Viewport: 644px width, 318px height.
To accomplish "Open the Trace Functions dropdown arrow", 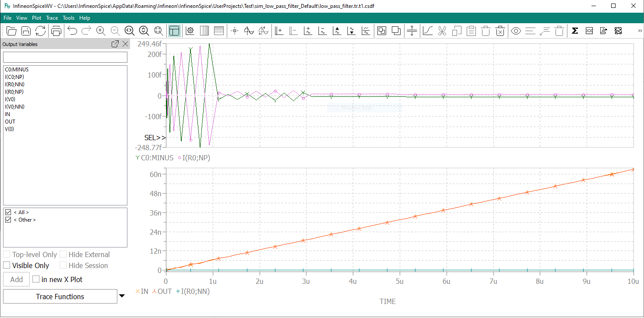I will (122, 296).
